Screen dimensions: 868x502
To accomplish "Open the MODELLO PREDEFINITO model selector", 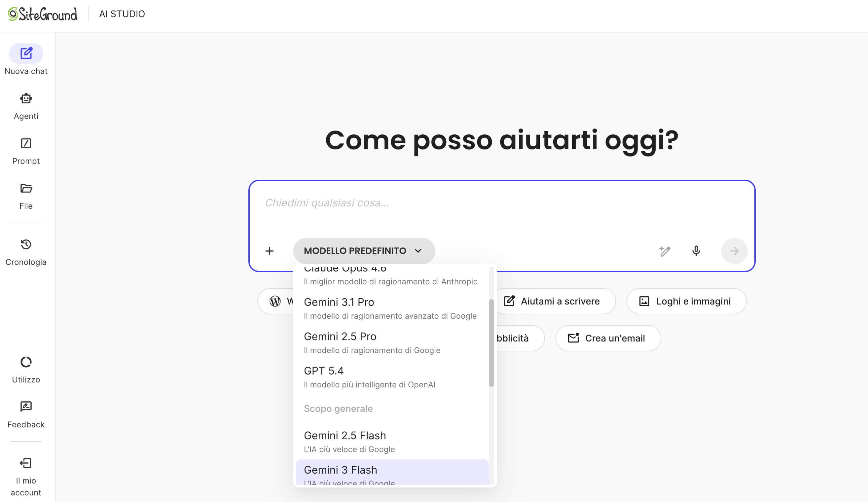I will click(364, 251).
